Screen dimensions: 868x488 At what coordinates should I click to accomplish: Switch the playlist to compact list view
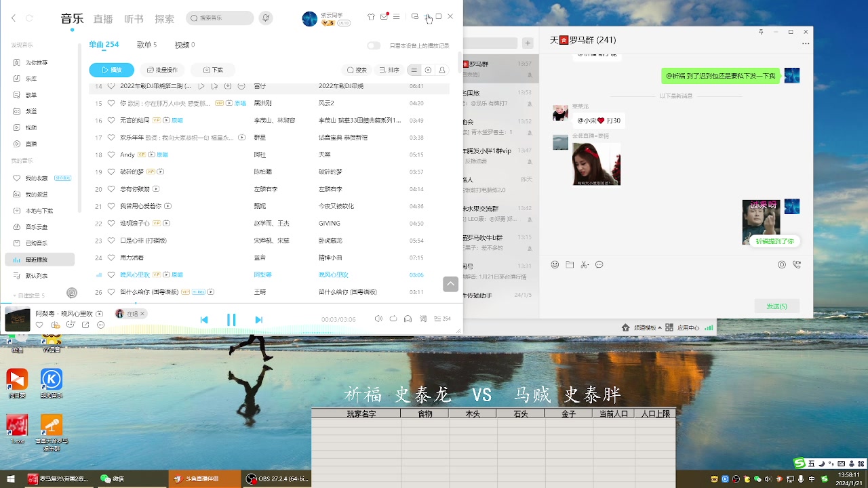click(414, 69)
